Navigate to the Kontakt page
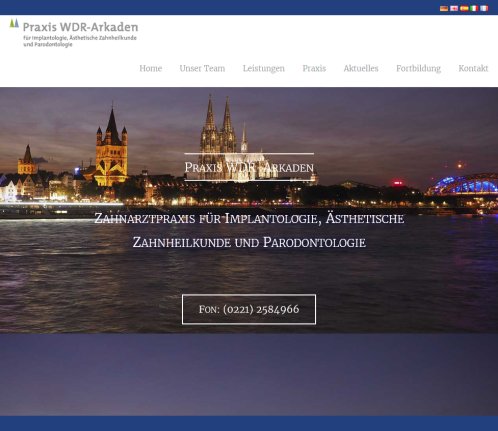The width and height of the screenshot is (498, 431). [x=473, y=68]
